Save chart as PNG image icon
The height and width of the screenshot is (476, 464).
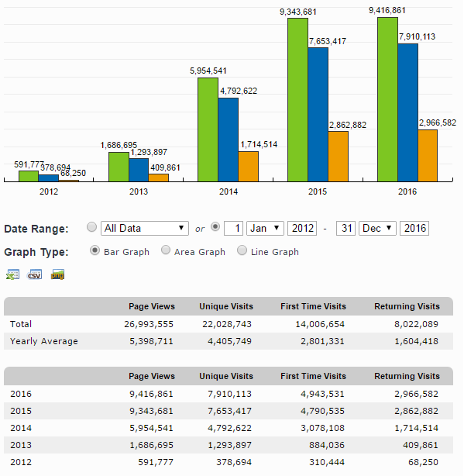57,274
